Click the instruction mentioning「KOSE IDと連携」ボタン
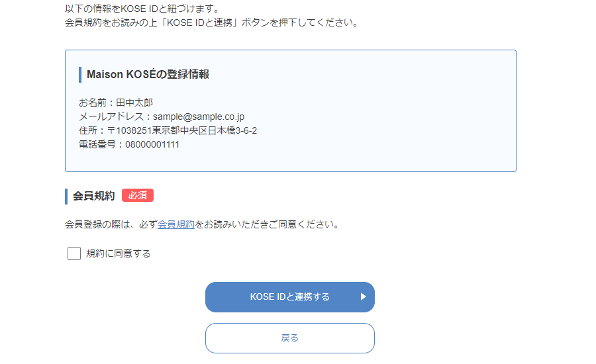The image size is (596, 364). tap(212, 23)
